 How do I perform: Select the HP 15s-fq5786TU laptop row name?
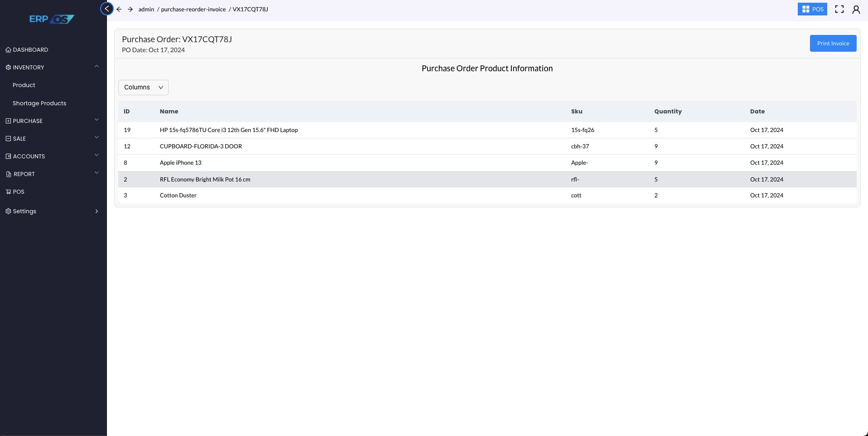click(x=229, y=130)
